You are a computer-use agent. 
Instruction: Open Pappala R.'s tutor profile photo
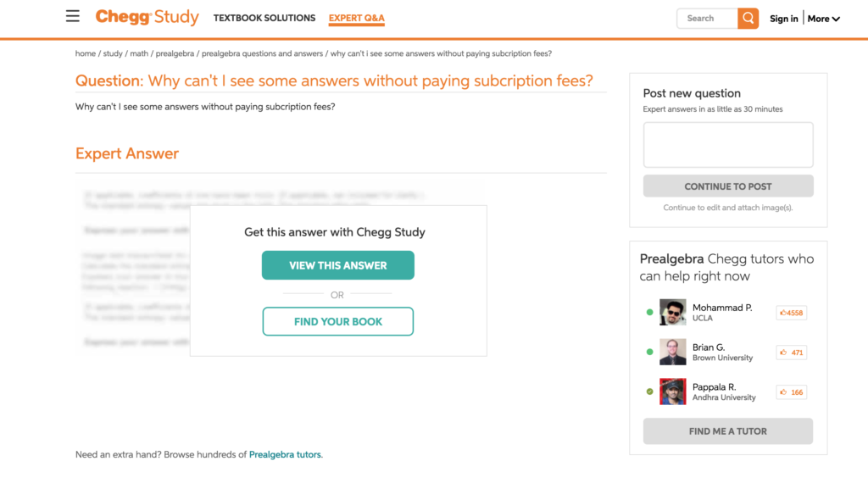[672, 392]
